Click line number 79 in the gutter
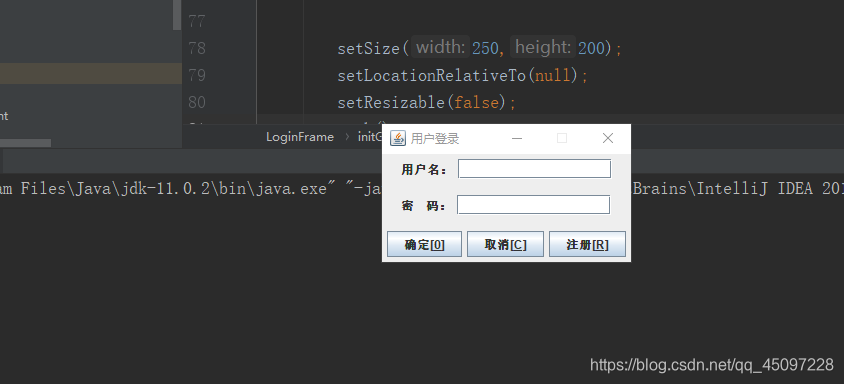844x384 pixels. (197, 75)
